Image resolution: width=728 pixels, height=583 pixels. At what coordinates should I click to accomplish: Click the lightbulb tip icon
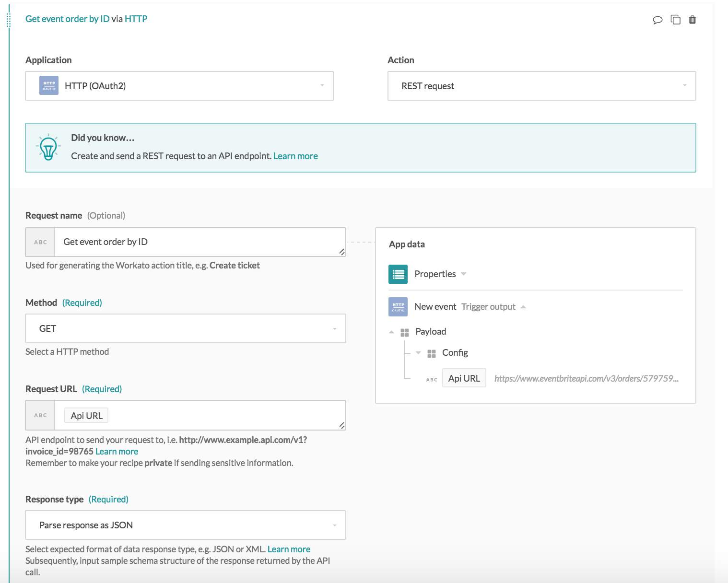coord(48,148)
